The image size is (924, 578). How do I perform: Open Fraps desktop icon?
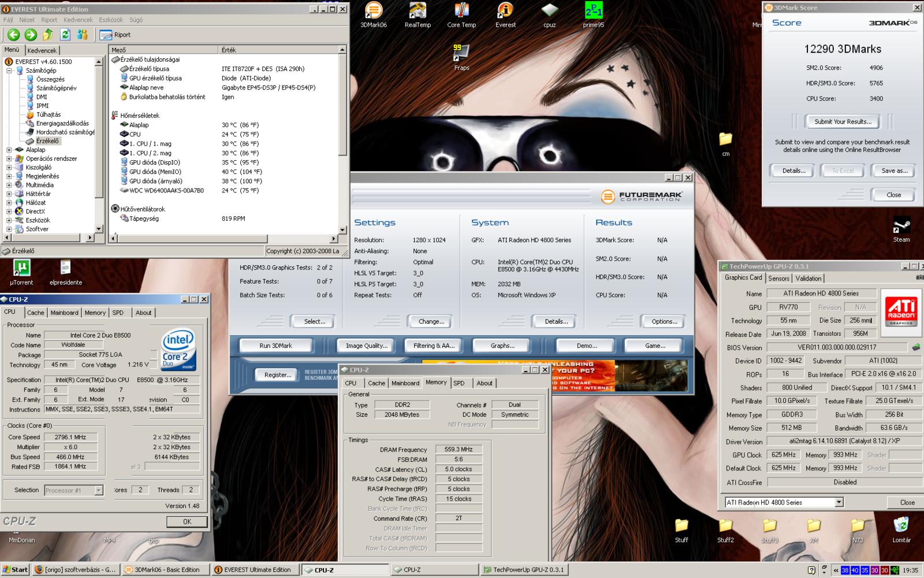point(461,57)
